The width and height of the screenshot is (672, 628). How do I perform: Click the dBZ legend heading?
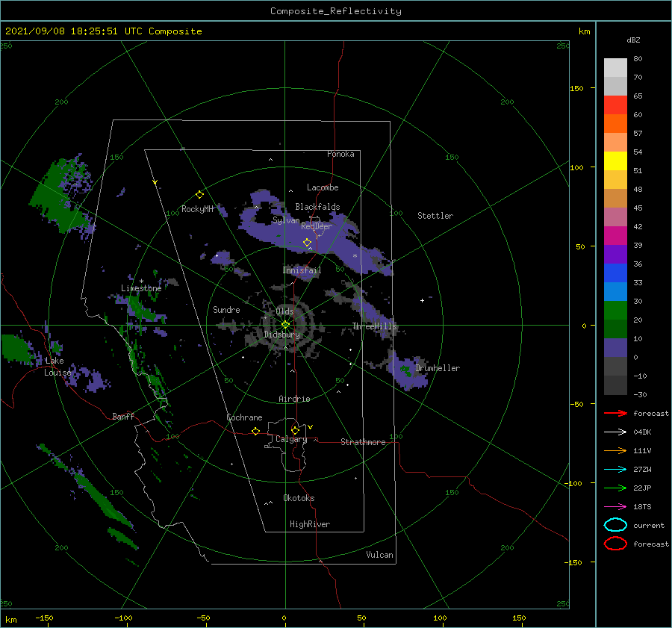pos(633,40)
